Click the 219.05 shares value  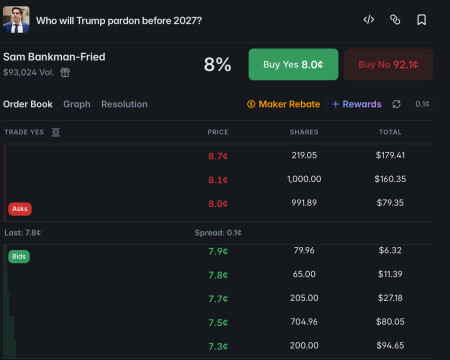tap(304, 155)
